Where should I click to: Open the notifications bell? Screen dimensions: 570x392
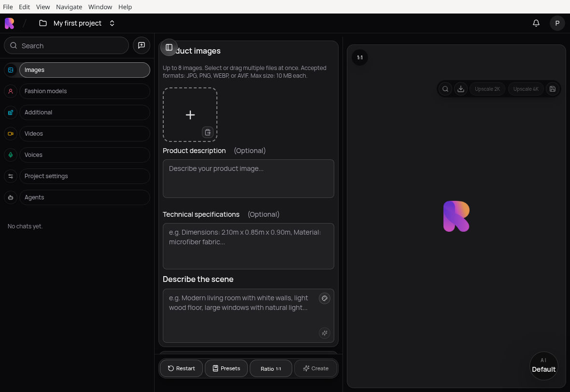[536, 23]
